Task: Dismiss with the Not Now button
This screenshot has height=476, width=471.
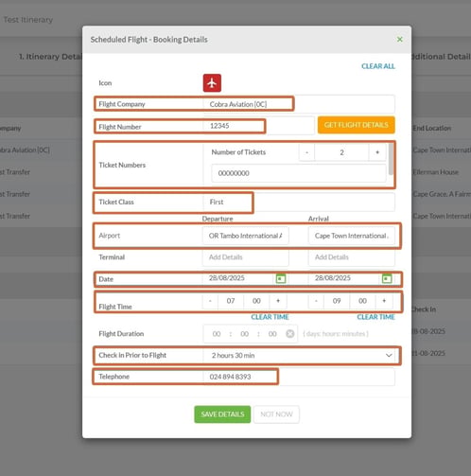Action: click(276, 414)
